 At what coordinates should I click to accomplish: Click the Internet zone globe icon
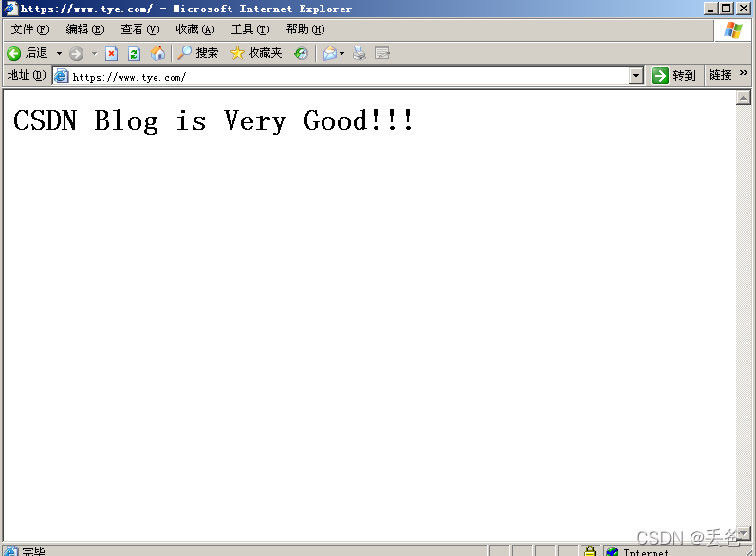tap(613, 551)
